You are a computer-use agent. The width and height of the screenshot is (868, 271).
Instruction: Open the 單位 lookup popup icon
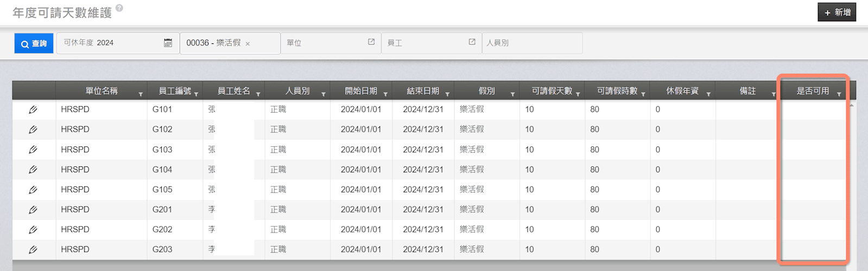pyautogui.click(x=371, y=42)
